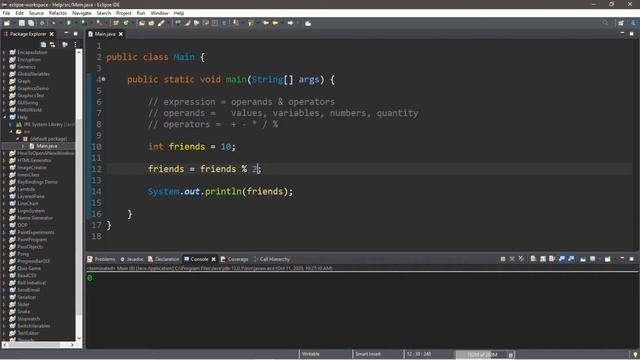Viewport: 640px width, 360px height.
Task: Close the Package Explorer tab
Action: click(x=51, y=34)
